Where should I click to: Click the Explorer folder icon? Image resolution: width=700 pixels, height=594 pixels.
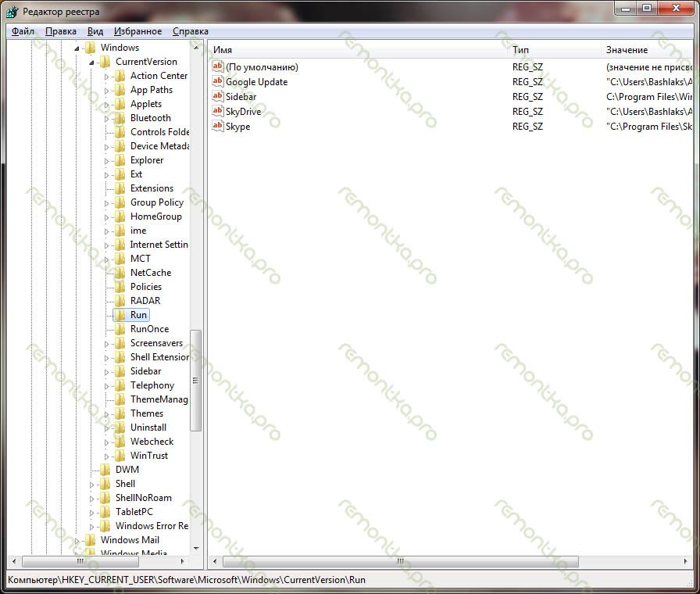(120, 160)
